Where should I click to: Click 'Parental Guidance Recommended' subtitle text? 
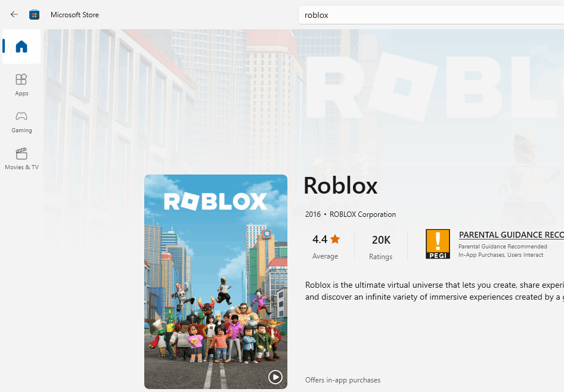point(503,246)
